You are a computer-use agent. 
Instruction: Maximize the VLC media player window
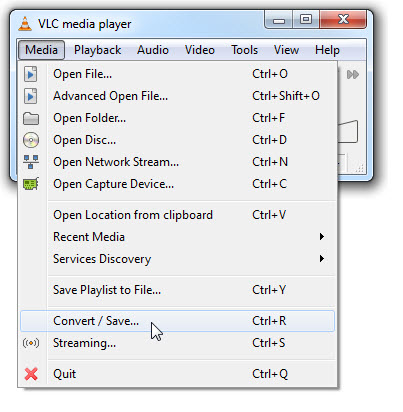(306, 19)
